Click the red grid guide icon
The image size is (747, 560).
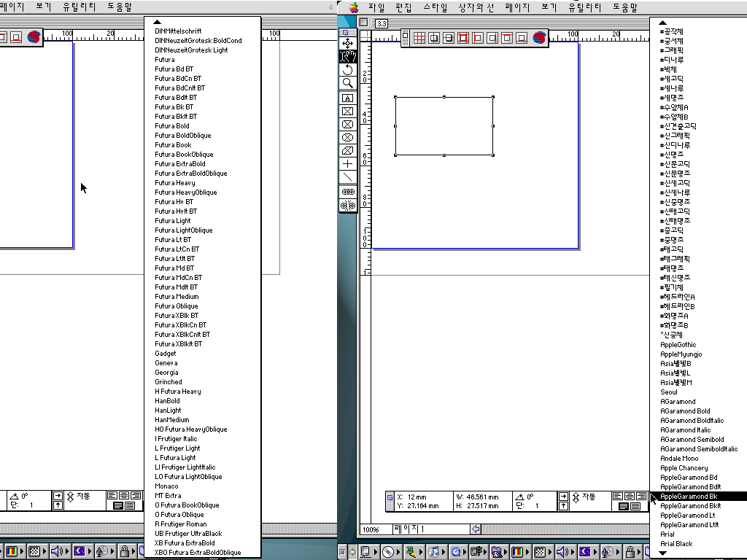pyautogui.click(x=419, y=37)
